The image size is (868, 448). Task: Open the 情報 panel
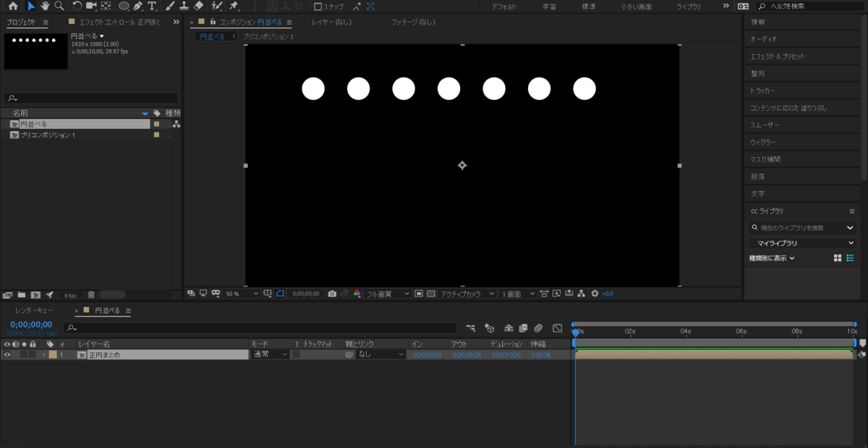757,22
